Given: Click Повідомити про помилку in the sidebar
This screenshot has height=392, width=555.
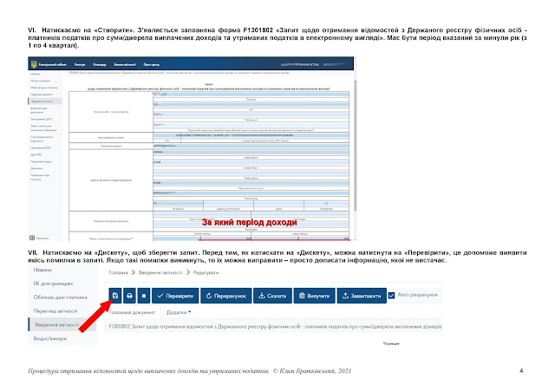Looking at the screenshot, I should [x=40, y=178].
